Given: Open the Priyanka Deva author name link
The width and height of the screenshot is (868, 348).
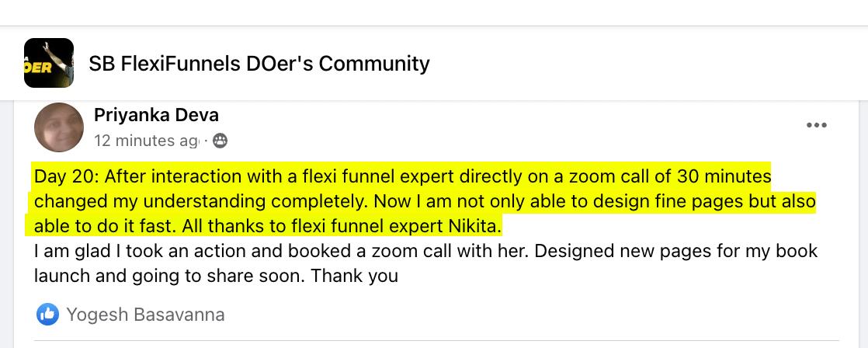Looking at the screenshot, I should click(x=156, y=115).
